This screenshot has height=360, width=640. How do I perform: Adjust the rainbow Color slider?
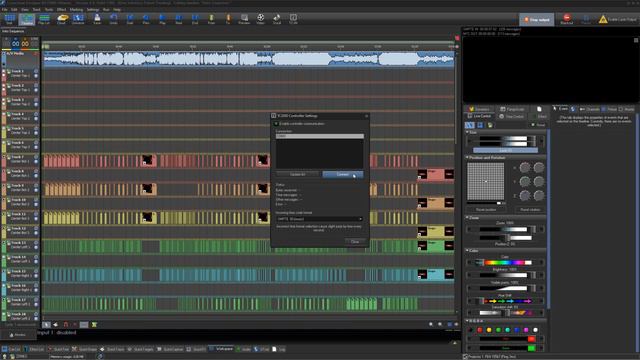(x=505, y=262)
